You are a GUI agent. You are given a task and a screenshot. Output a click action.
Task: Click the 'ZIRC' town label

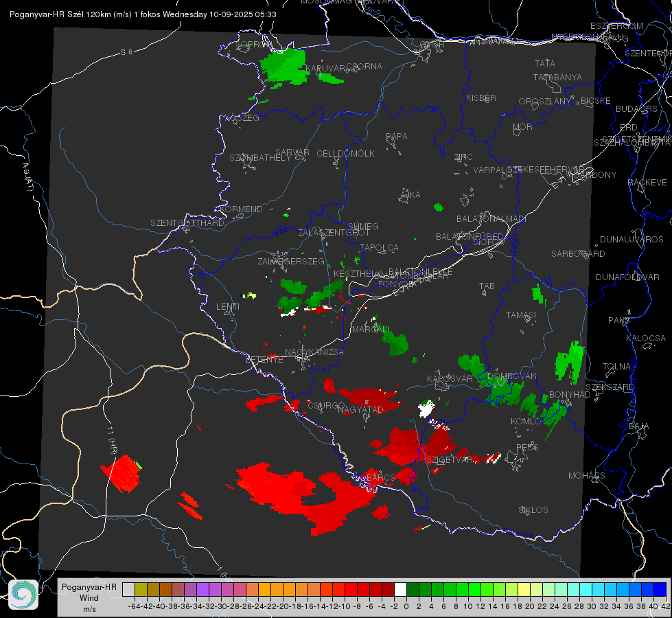(463, 157)
